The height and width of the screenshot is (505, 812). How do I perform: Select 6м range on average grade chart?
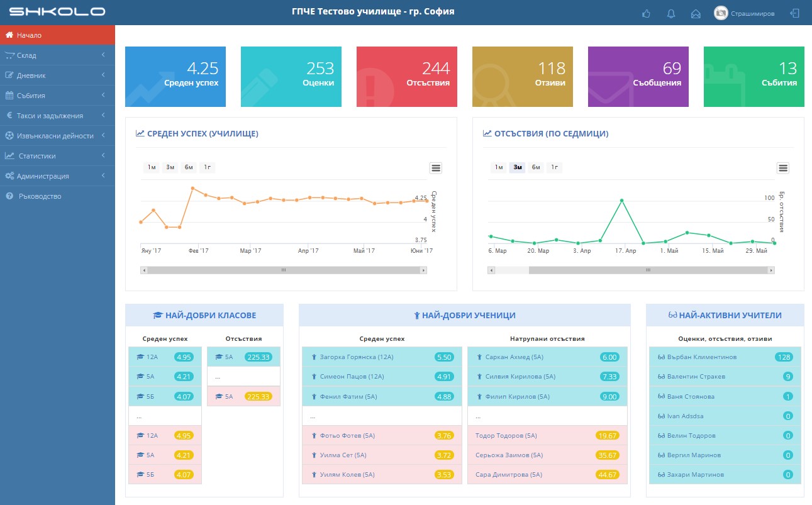click(x=189, y=167)
